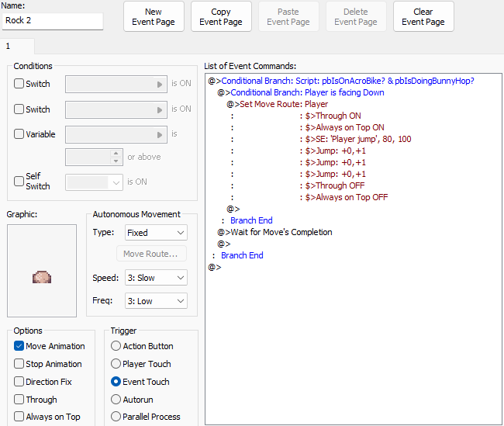Enable the Self Switch condition checkbox
Screen dimensions: 504x426
coord(19,181)
